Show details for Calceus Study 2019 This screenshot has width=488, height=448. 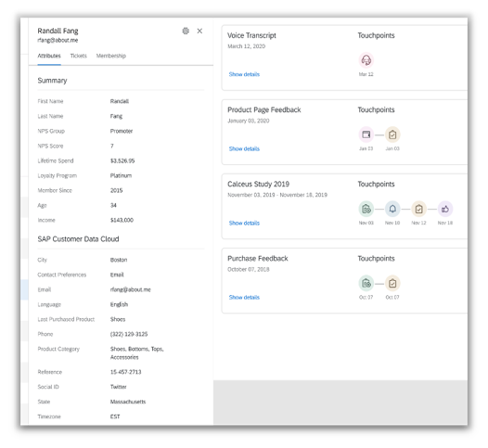click(x=244, y=223)
